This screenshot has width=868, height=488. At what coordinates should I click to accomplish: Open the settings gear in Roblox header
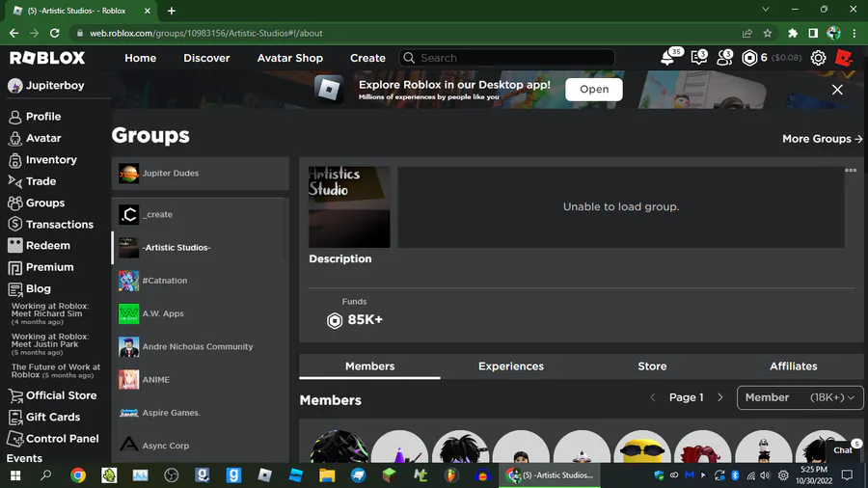(818, 58)
